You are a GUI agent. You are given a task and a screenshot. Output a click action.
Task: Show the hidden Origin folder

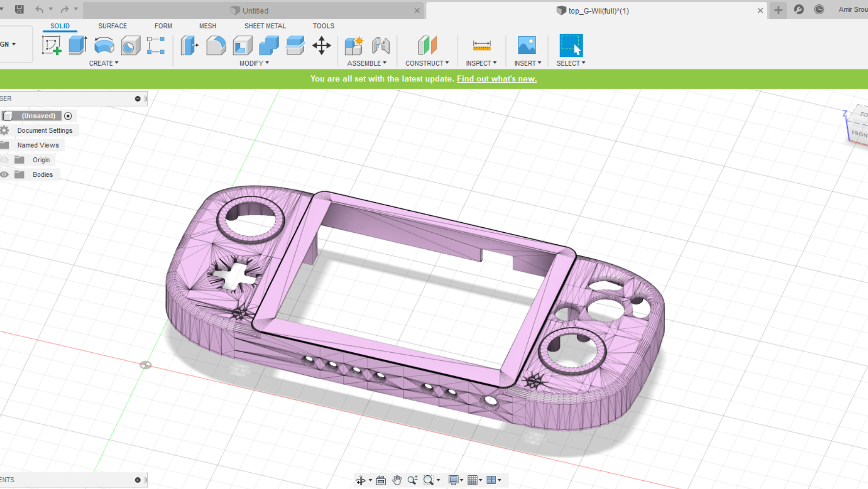4,160
